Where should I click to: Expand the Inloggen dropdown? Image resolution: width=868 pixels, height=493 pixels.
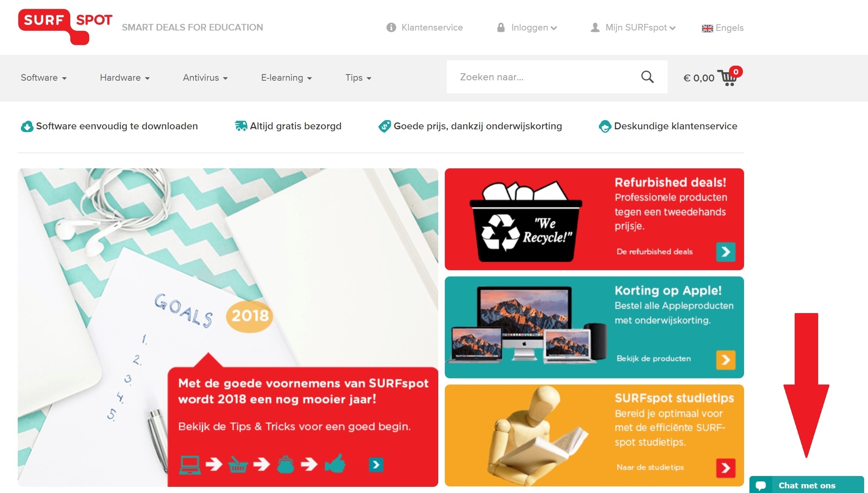527,27
